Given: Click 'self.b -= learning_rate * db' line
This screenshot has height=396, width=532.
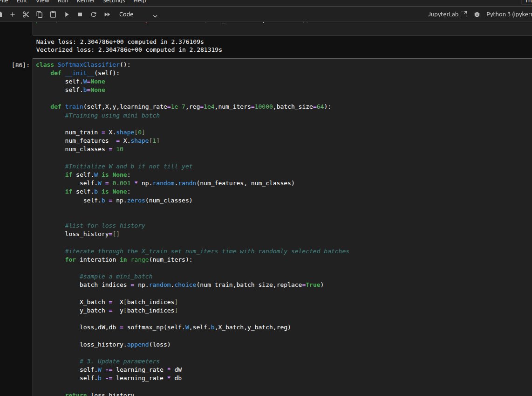Looking at the screenshot, I should [x=130, y=378].
